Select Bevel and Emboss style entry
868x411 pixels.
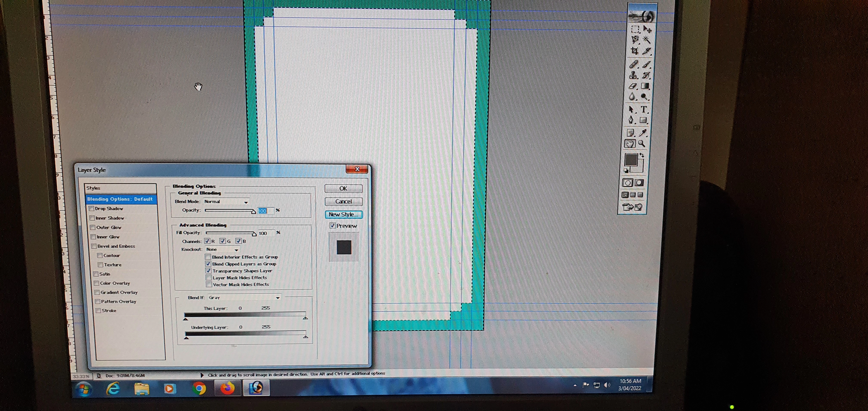[x=116, y=246]
